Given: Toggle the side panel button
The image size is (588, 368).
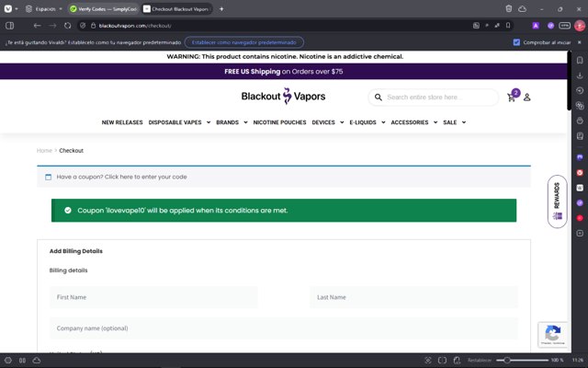Looking at the screenshot, I should (x=10, y=26).
